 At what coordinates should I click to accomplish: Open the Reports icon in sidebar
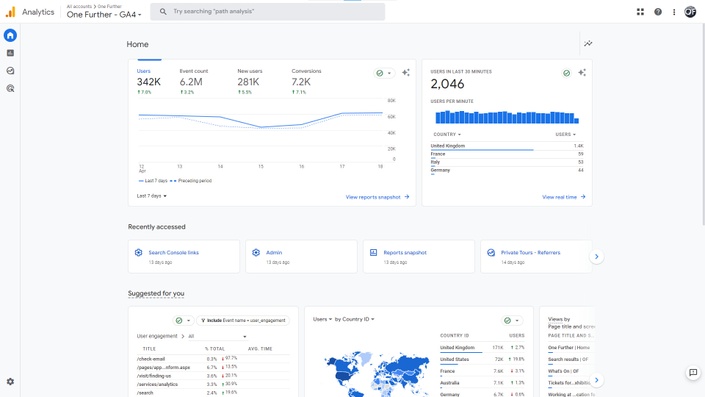[x=10, y=53]
